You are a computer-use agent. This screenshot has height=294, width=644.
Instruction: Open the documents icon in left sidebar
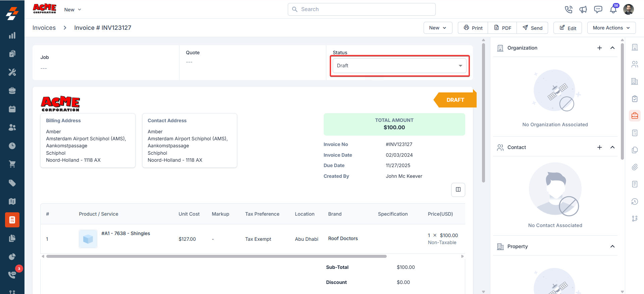[x=12, y=238]
